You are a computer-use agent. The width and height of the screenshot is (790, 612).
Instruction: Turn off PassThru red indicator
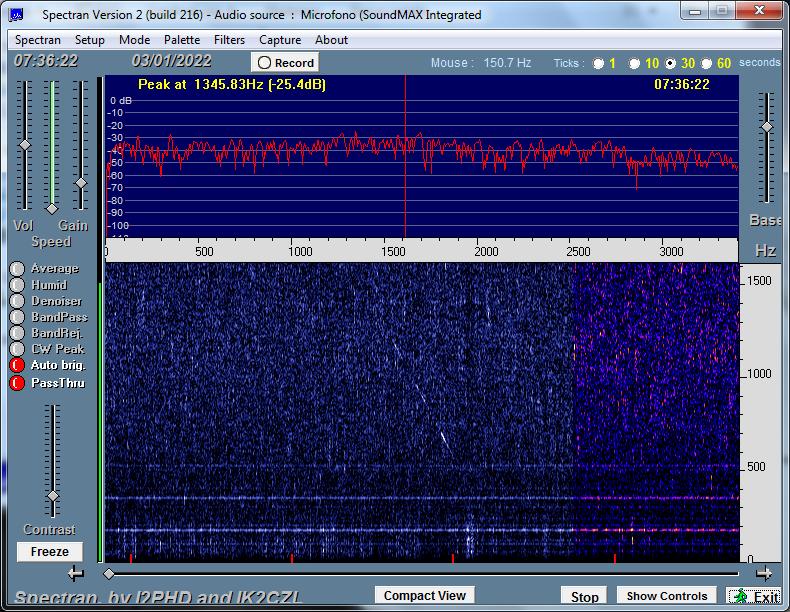coord(17,383)
